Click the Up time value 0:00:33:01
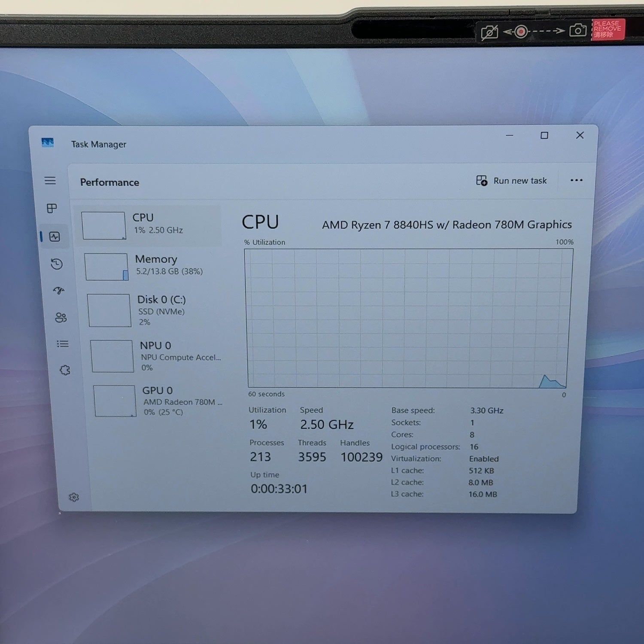Image resolution: width=644 pixels, height=644 pixels. click(x=279, y=489)
